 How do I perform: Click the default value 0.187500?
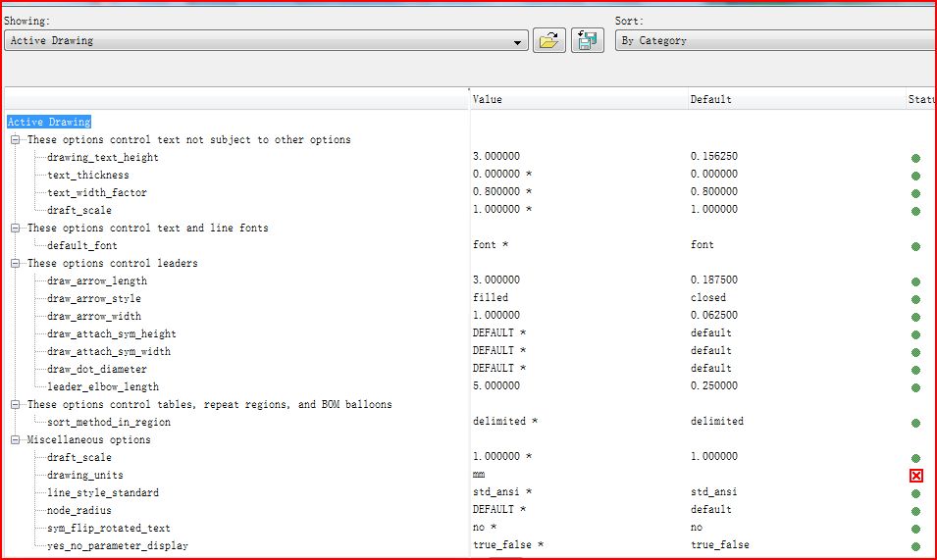pos(714,280)
